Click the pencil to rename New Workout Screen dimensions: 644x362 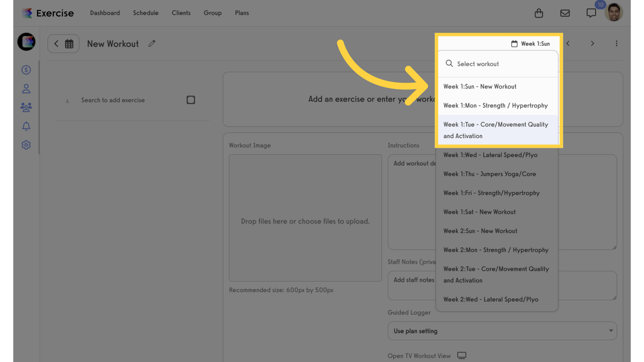click(x=151, y=43)
